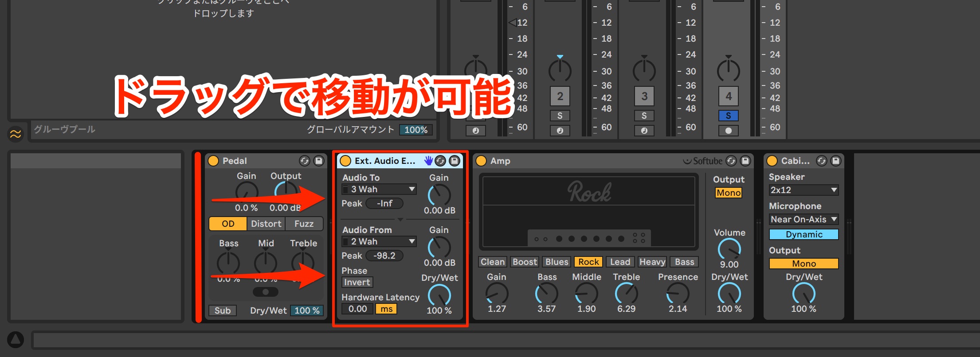Toggle the Cabinet device activator
The height and width of the screenshot is (357, 980).
772,161
